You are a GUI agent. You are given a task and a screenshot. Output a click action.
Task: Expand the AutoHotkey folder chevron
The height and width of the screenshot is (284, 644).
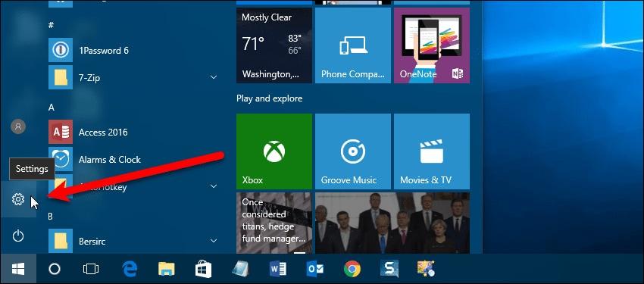coord(214,186)
